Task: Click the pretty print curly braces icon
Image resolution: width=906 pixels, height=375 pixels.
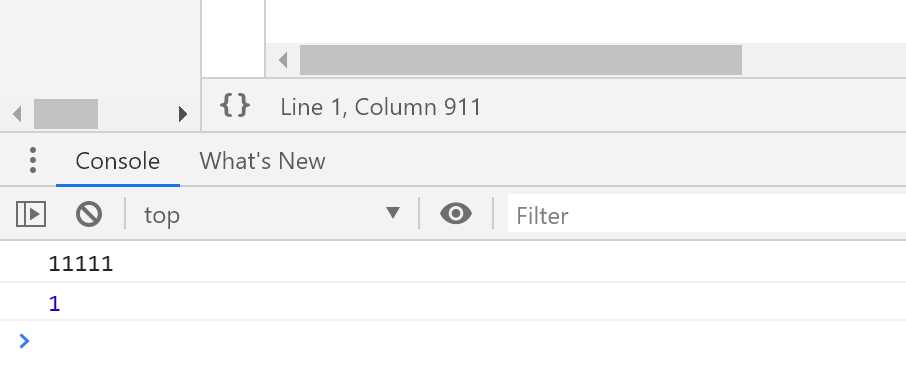Action: [235, 107]
